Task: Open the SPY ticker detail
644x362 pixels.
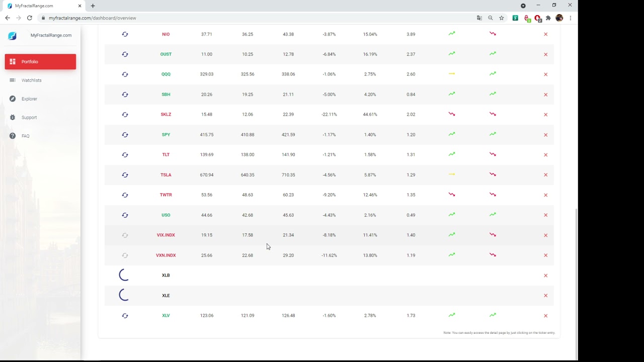Action: pyautogui.click(x=166, y=135)
